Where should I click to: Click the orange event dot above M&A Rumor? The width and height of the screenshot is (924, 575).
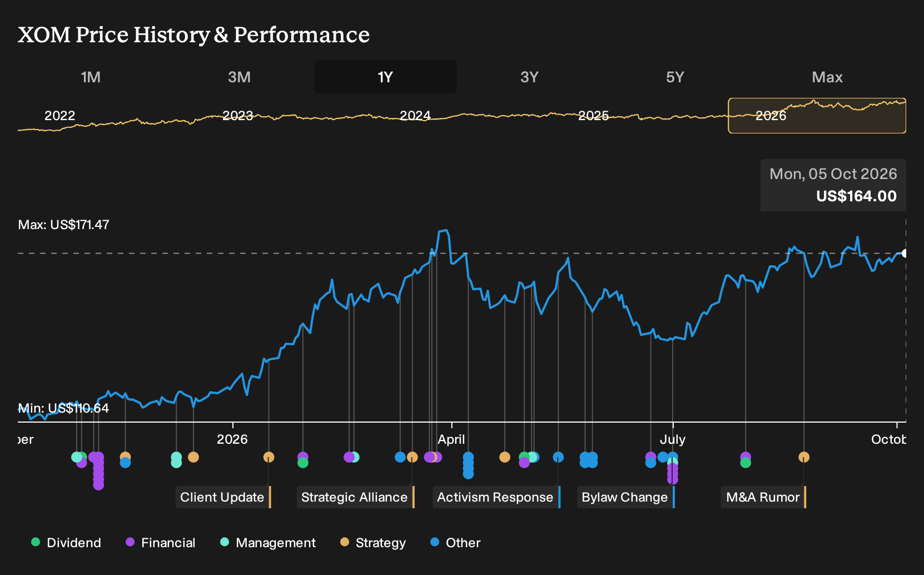coord(804,457)
